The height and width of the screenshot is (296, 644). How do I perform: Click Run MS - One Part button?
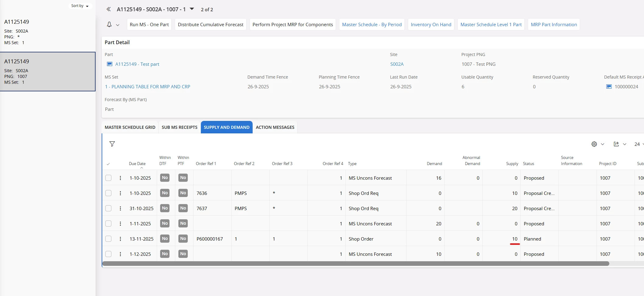coord(149,25)
